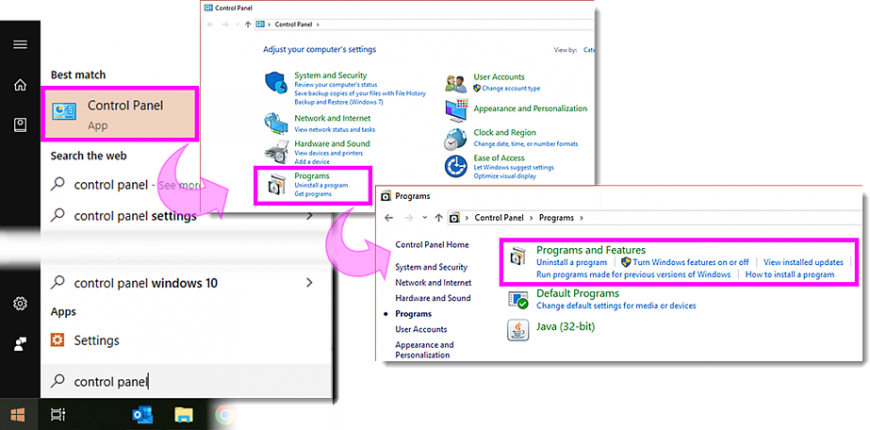Open the Settings app icon under Apps
The width and height of the screenshot is (870, 430).
point(57,340)
